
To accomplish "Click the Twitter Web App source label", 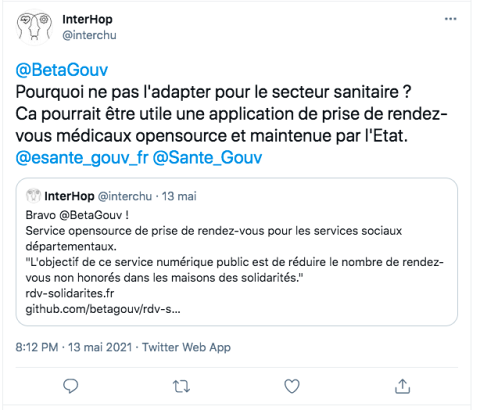I will point(186,347).
